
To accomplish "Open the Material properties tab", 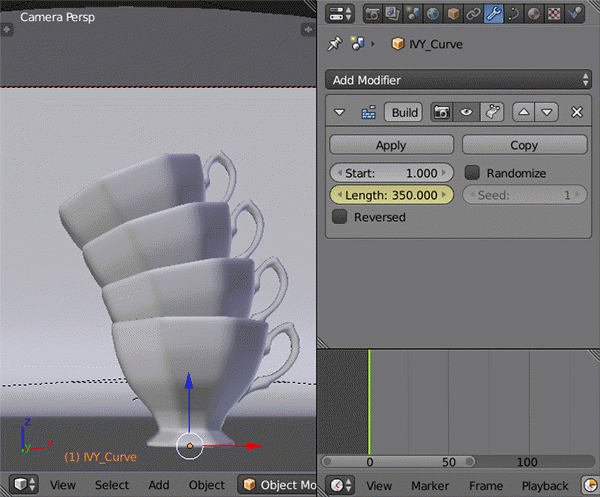I will (532, 13).
